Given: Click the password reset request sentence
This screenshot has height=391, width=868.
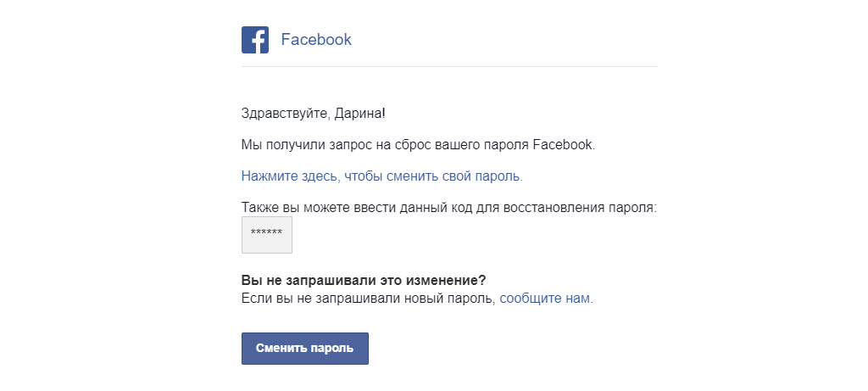Looking at the screenshot, I should pyautogui.click(x=418, y=145).
